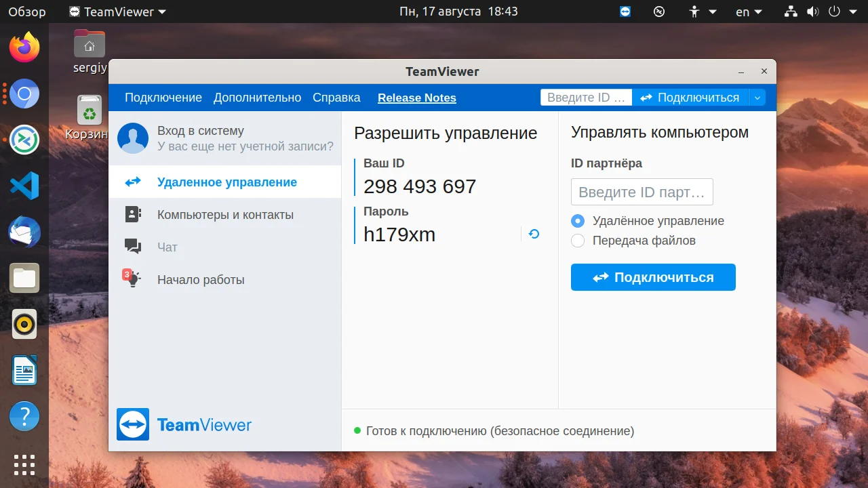
Task: Open the Дополнительно menu
Action: click(x=257, y=98)
